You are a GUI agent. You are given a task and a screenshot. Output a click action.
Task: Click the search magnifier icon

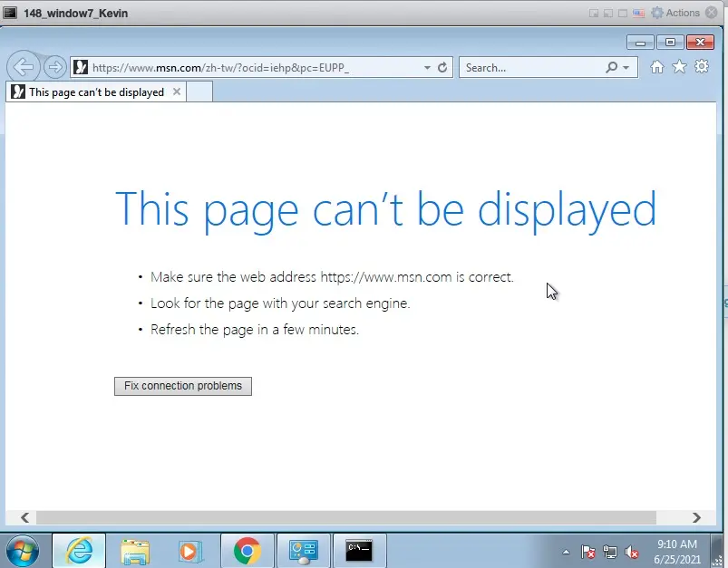(x=612, y=67)
